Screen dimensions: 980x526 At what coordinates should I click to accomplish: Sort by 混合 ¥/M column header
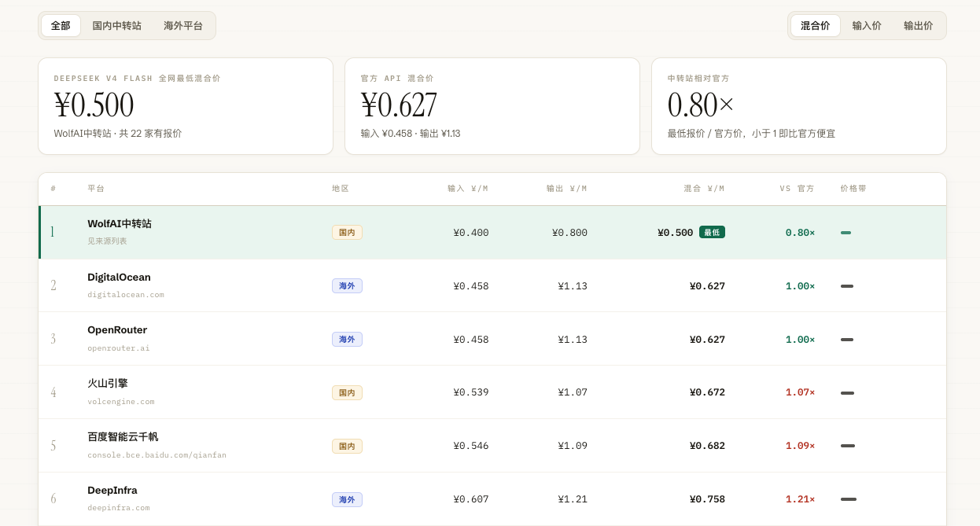tap(704, 189)
